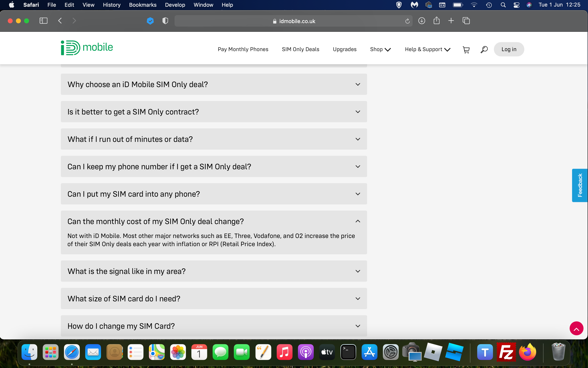The width and height of the screenshot is (588, 368).
Task: Launch Mail from the Dock
Action: [93, 352]
